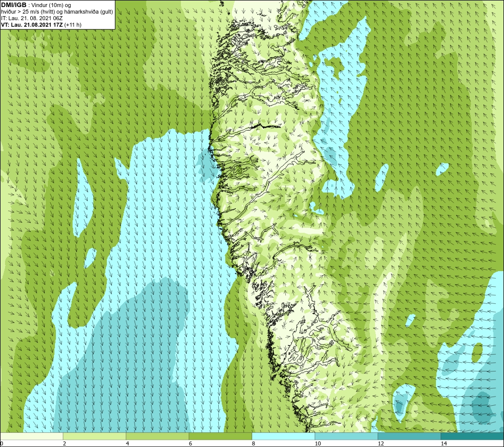Select the 12–14 m/s teal color swatch
The height and width of the screenshot is (447, 504).
tap(409, 436)
